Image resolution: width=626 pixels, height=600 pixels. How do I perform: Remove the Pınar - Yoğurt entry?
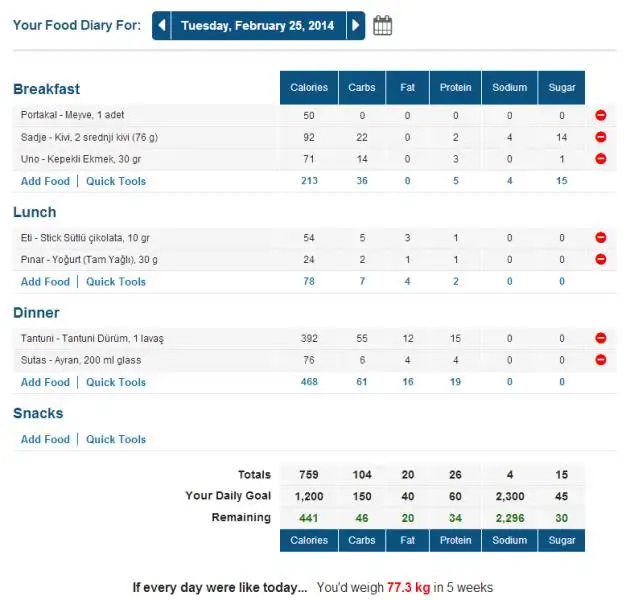(x=600, y=260)
